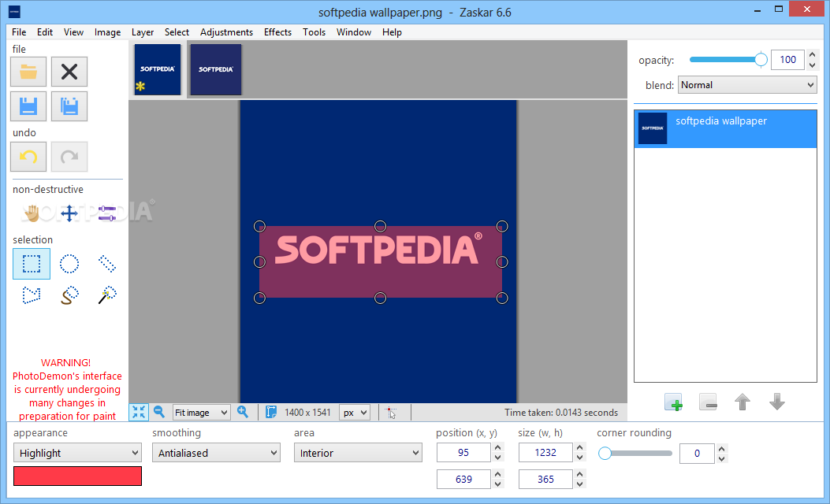Image resolution: width=830 pixels, height=504 pixels.
Task: Expand the smoothing Antialiased dropdown
Action: pyautogui.click(x=216, y=453)
